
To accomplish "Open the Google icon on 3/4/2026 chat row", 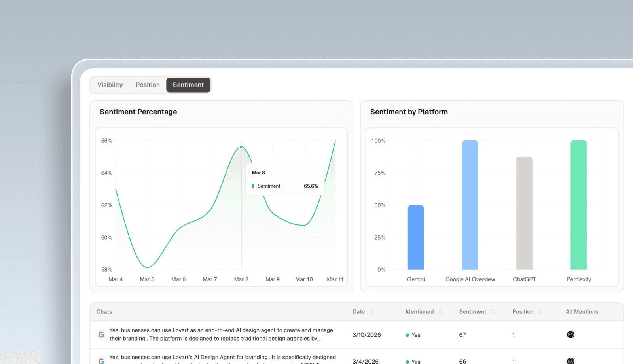I will (x=102, y=360).
